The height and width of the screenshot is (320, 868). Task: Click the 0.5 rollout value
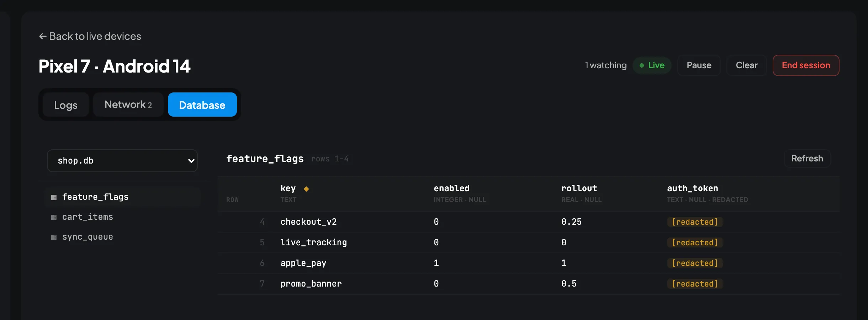click(569, 284)
